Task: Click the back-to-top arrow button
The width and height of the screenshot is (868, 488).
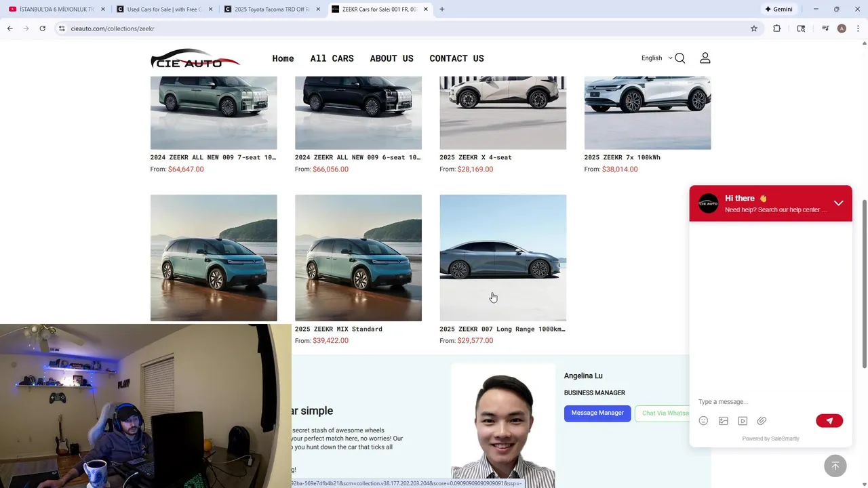Action: (835, 466)
